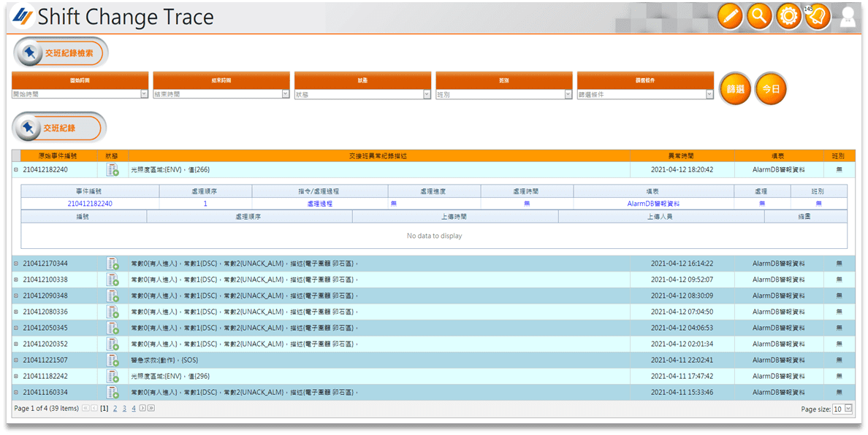Collapse the expanded row 210412182240
The image size is (868, 435).
tap(16, 169)
